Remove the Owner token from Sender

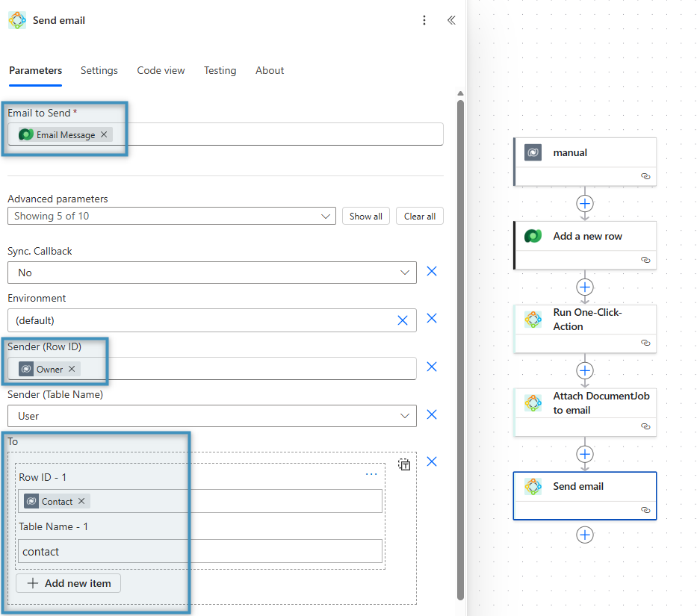tap(72, 369)
